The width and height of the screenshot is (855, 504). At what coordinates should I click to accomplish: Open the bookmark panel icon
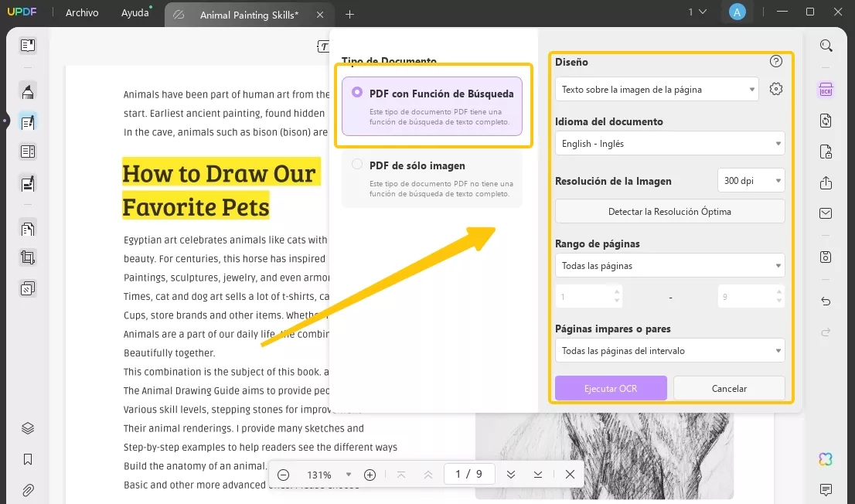coord(28,460)
